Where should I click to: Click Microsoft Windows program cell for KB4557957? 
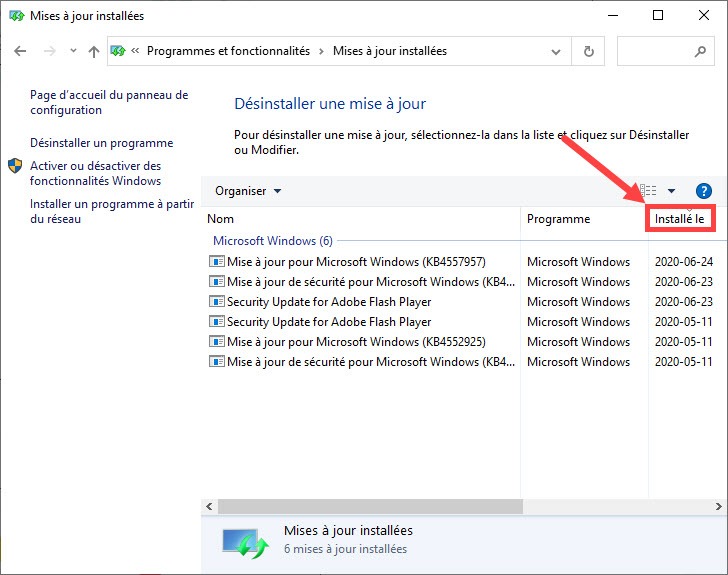point(578,261)
